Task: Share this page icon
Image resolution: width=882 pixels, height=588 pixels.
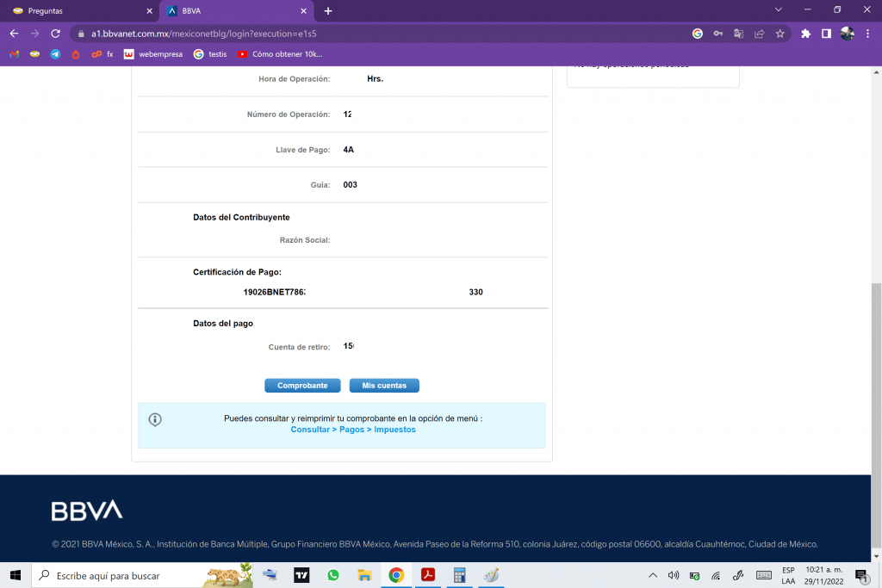Action: coord(760,34)
